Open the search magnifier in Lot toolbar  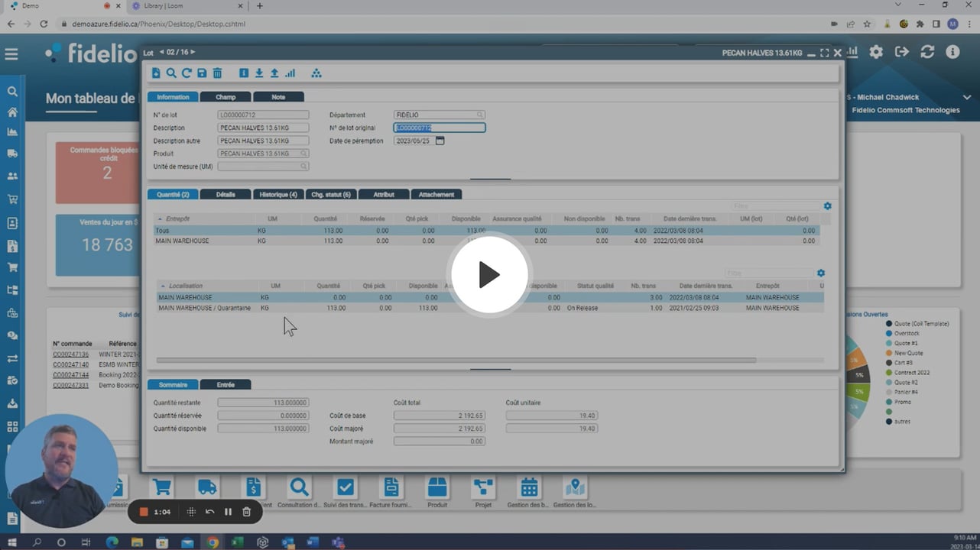(x=171, y=73)
